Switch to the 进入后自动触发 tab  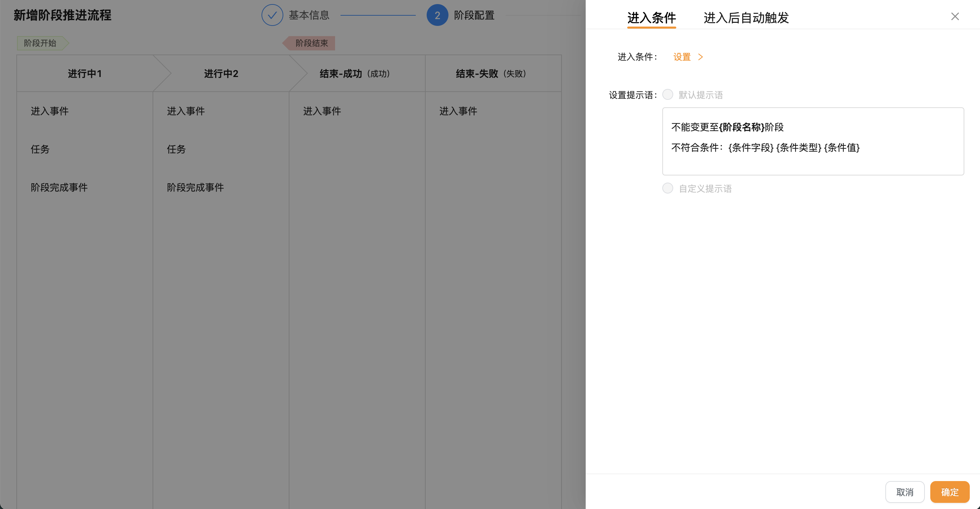coord(746,17)
